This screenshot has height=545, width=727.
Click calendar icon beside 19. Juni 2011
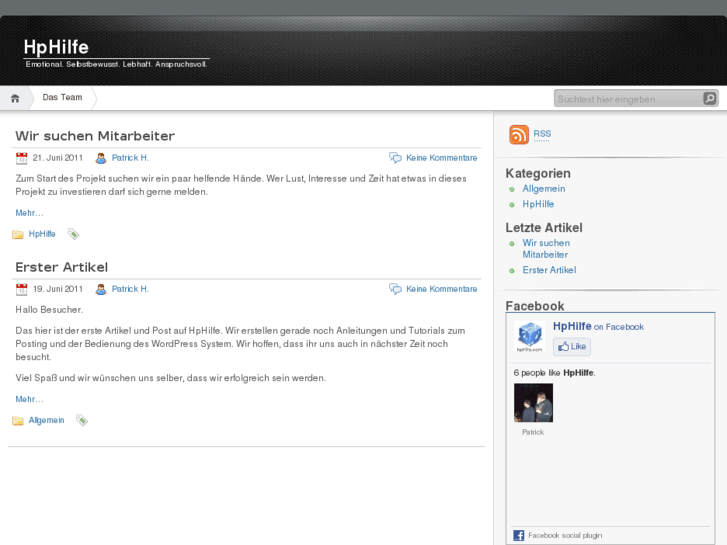pyautogui.click(x=21, y=289)
